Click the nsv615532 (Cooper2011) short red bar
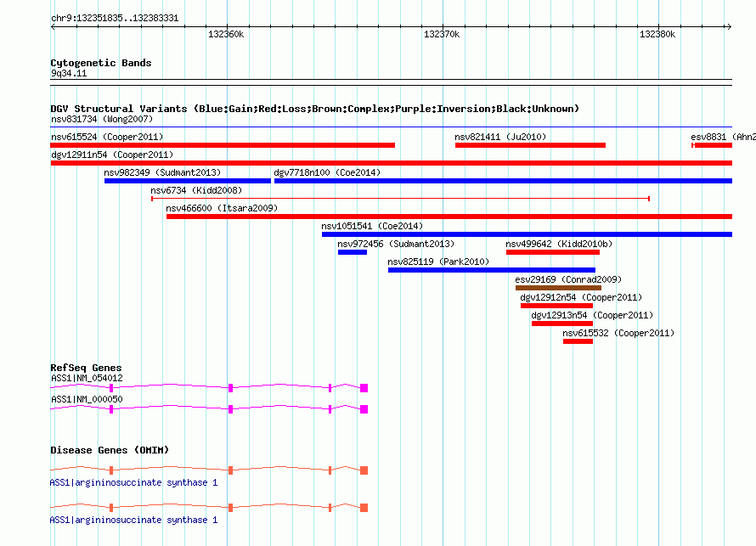 578,341
